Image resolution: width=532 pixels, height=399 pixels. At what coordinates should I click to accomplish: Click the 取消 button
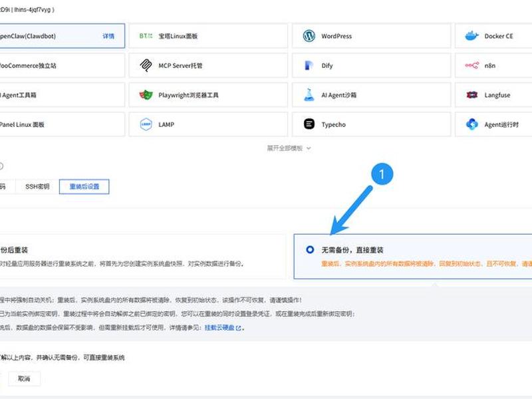tap(24, 378)
